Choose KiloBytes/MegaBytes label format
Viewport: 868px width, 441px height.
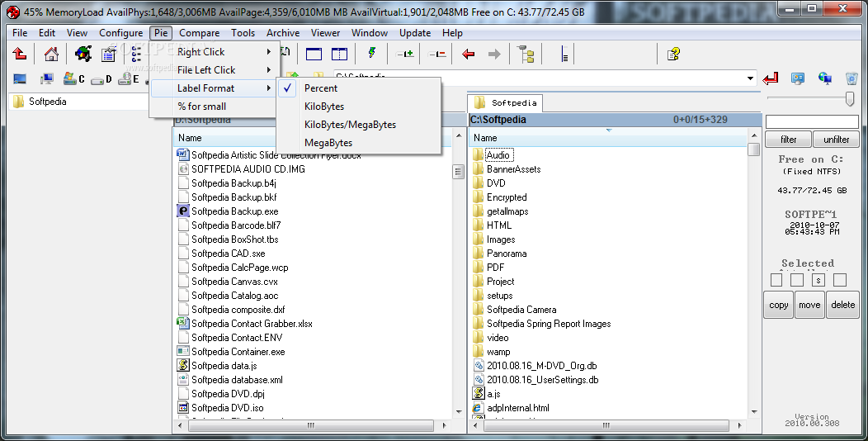[358, 125]
